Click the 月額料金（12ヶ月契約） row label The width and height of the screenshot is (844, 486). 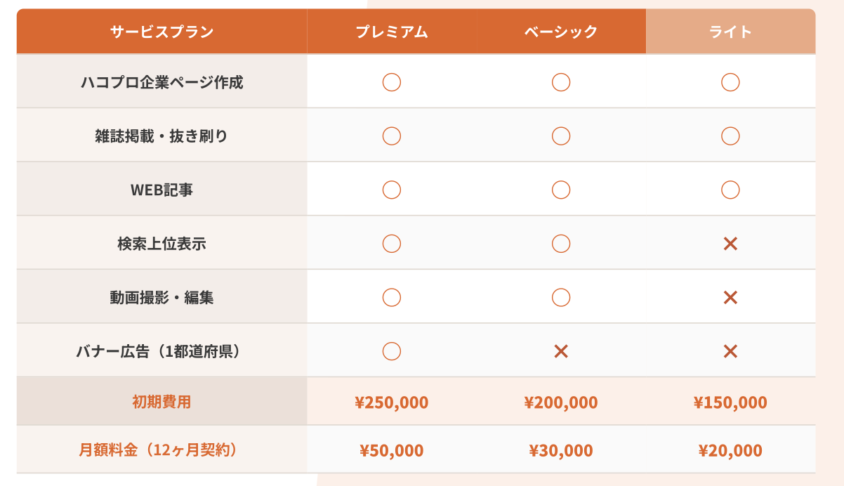(x=158, y=450)
